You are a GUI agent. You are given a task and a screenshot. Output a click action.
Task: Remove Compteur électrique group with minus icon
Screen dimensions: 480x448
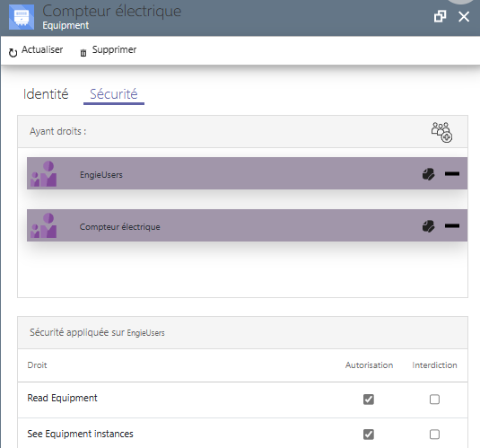(452, 226)
